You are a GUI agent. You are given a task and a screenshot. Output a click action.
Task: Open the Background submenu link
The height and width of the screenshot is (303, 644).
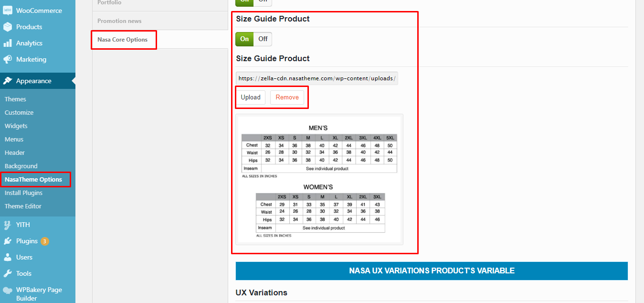coord(21,166)
